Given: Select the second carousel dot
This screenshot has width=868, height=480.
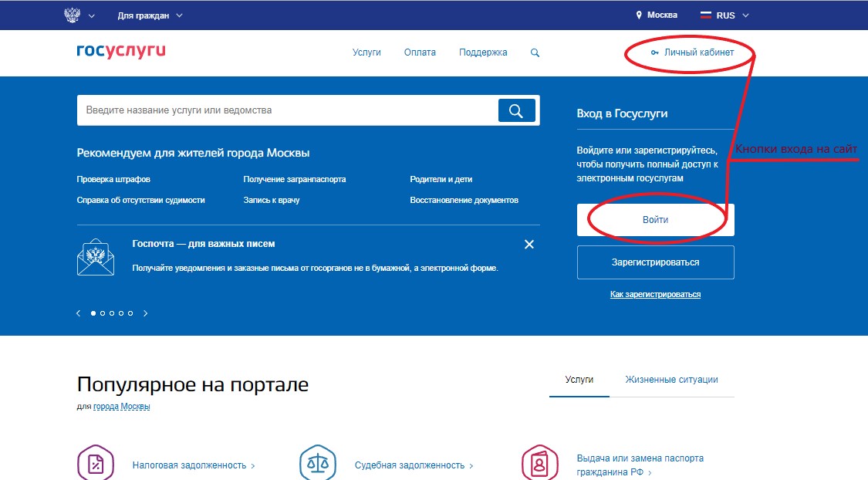Looking at the screenshot, I should click(x=103, y=313).
